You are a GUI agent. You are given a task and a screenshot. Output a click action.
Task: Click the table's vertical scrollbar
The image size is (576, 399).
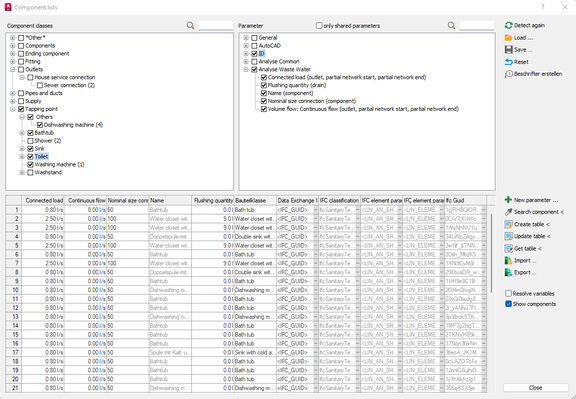point(492,253)
